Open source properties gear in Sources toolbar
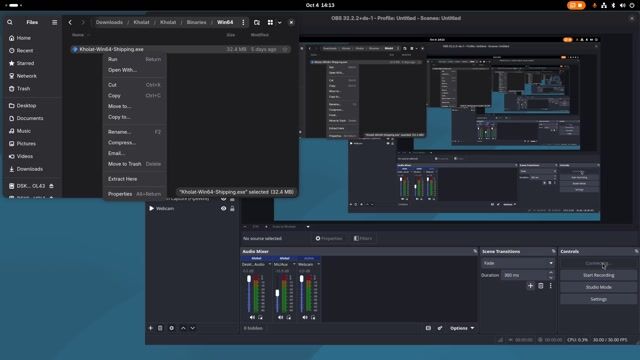This screenshot has height=360, width=640. [171, 328]
